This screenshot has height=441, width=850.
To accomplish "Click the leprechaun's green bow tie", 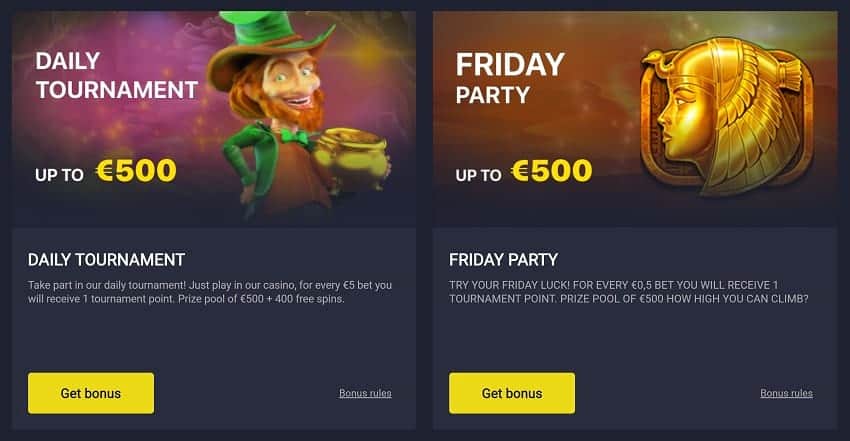I will tap(294, 138).
